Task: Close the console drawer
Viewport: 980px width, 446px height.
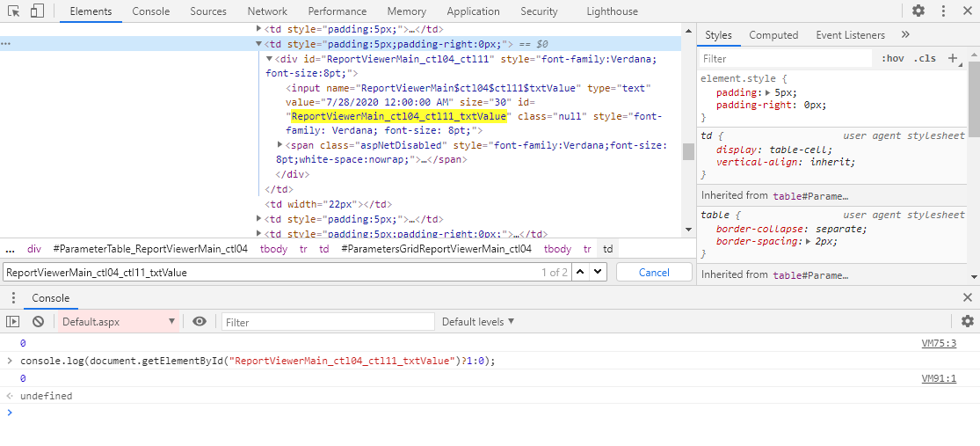Action: (x=967, y=297)
